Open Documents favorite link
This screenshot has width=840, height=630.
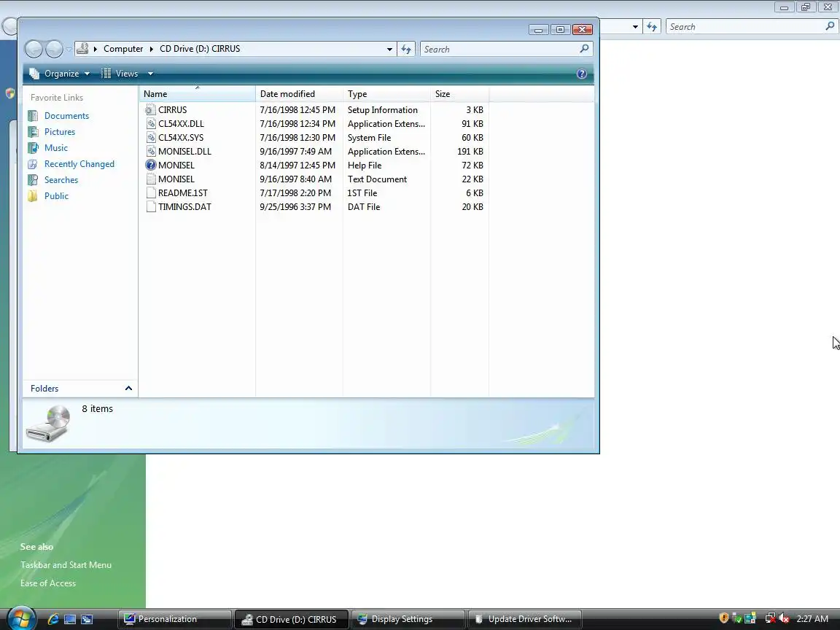[x=66, y=116]
